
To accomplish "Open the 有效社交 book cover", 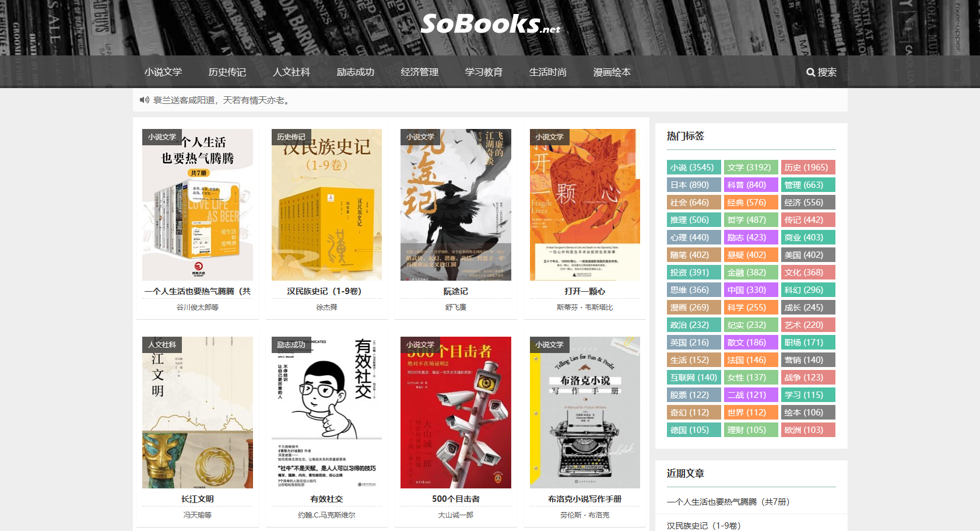I will point(326,413).
